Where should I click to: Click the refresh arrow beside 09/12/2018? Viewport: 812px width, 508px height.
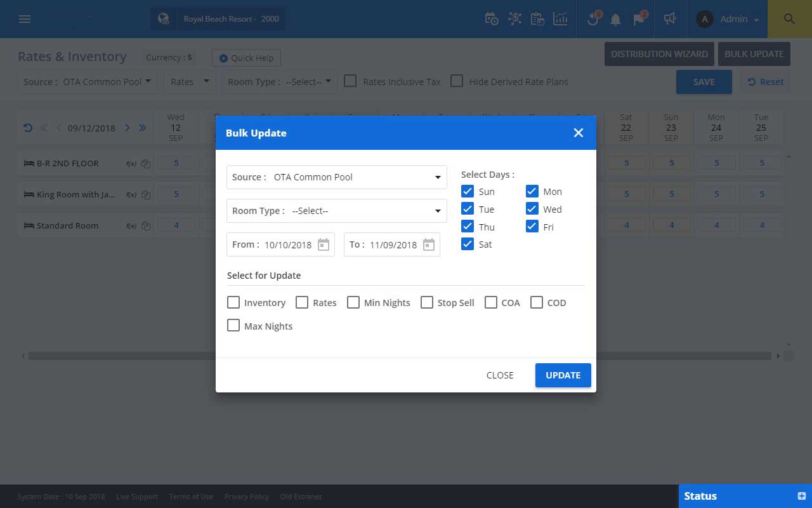coord(27,128)
